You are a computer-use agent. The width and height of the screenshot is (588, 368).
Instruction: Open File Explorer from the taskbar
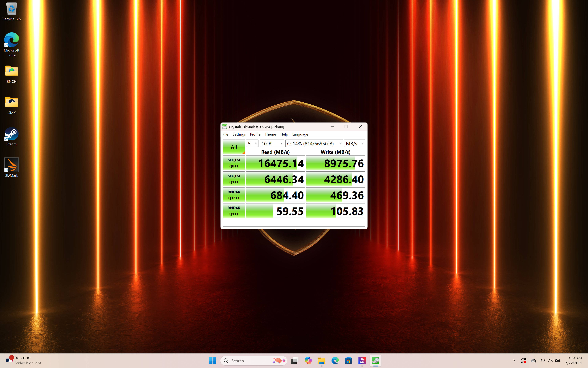click(x=322, y=361)
